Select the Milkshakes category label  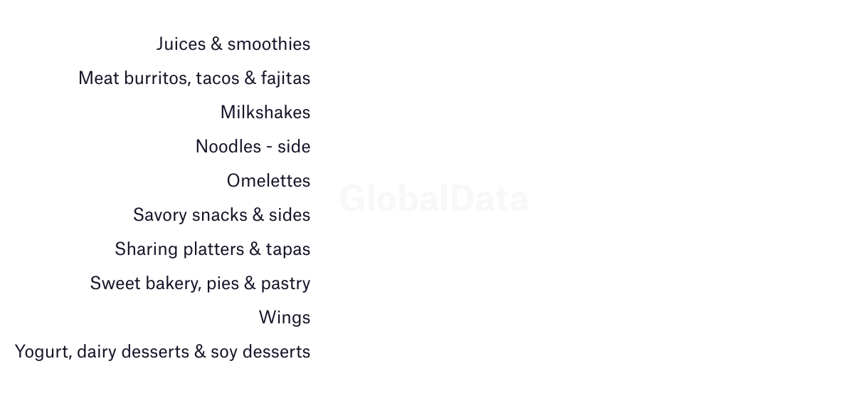[265, 113]
